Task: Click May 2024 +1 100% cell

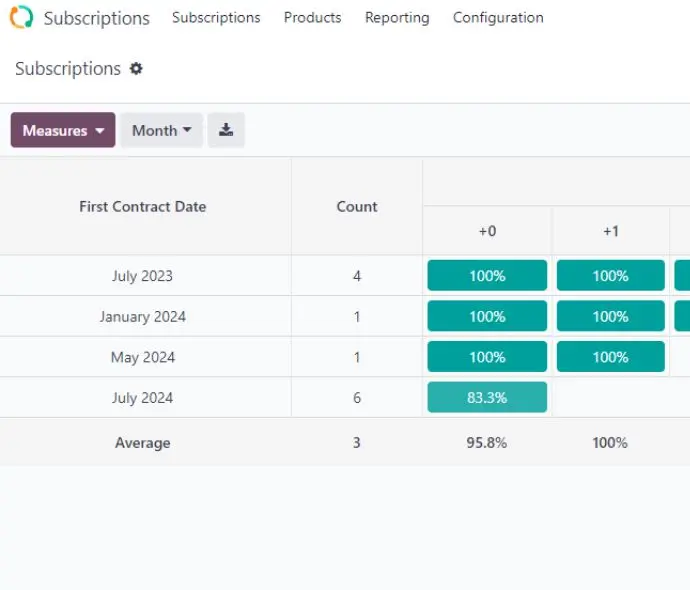Action: [x=610, y=356]
